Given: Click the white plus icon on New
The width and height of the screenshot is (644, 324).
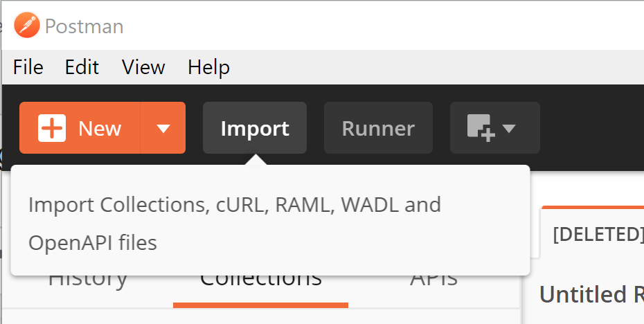Looking at the screenshot, I should click(52, 128).
